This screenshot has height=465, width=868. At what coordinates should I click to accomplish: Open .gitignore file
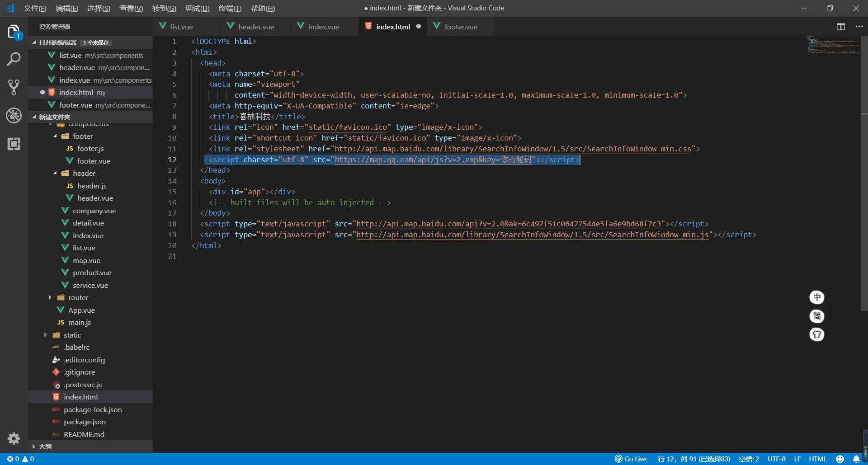point(90,372)
